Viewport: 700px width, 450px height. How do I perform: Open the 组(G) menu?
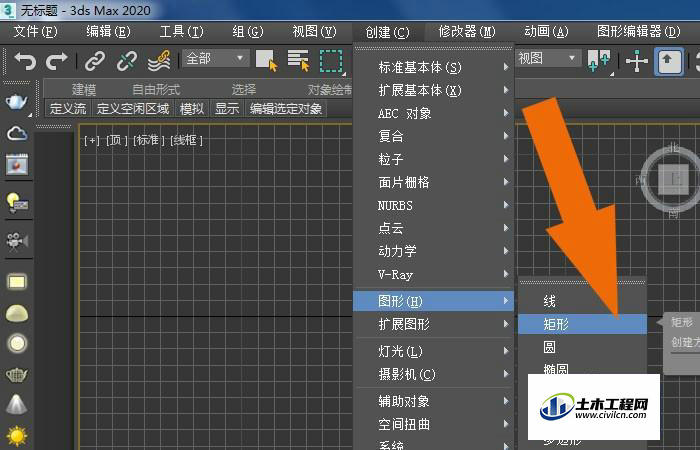pos(248,32)
